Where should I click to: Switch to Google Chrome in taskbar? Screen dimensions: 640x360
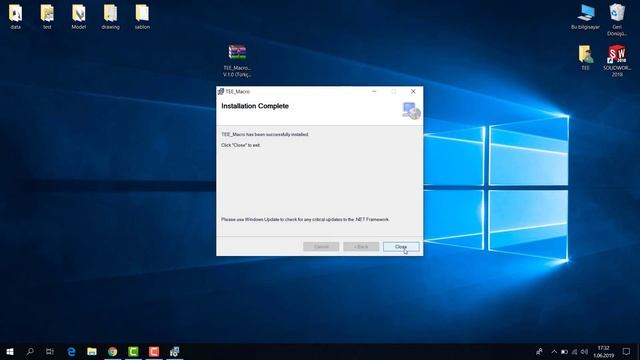click(x=113, y=351)
